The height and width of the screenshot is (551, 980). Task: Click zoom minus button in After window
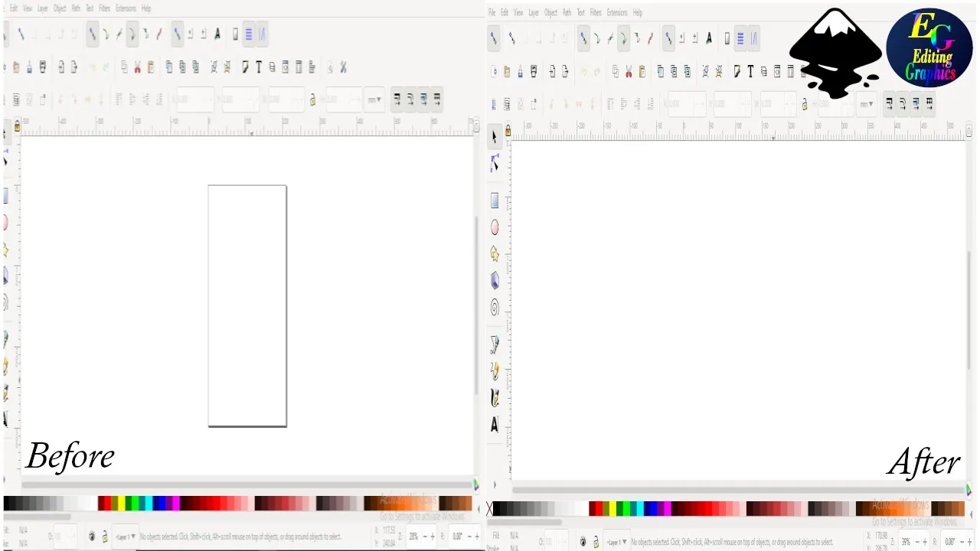(916, 542)
